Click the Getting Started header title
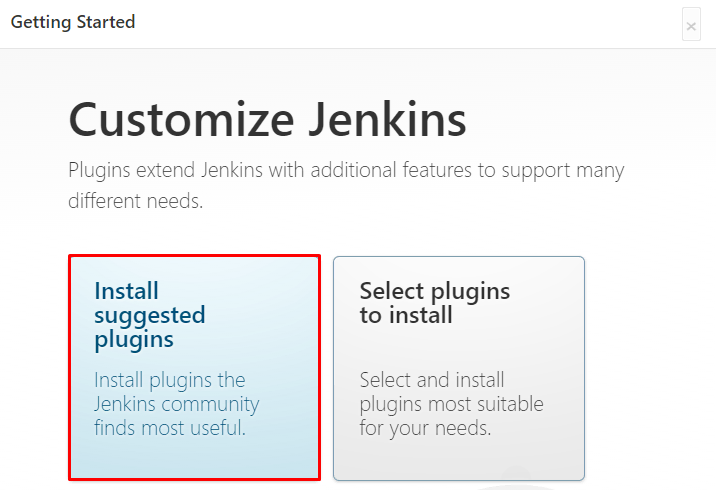Viewport: 716px width, 490px height. click(73, 22)
